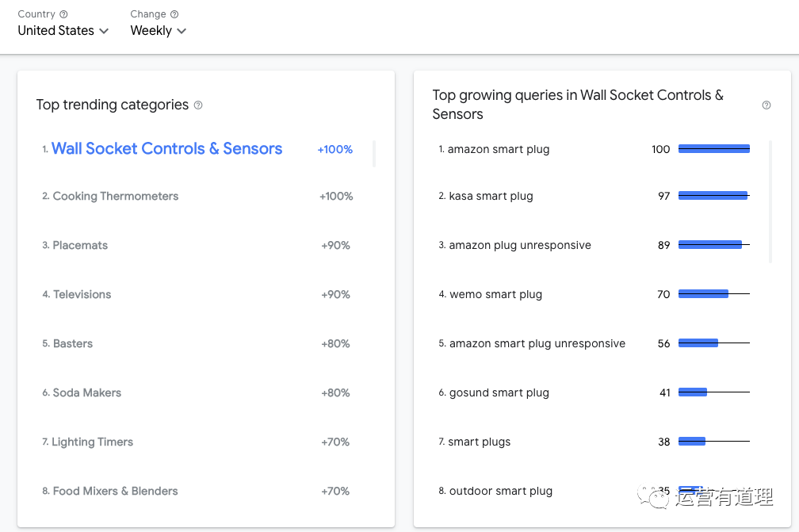Choose the Cooking Thermometers category
This screenshot has width=799, height=532.
116,197
